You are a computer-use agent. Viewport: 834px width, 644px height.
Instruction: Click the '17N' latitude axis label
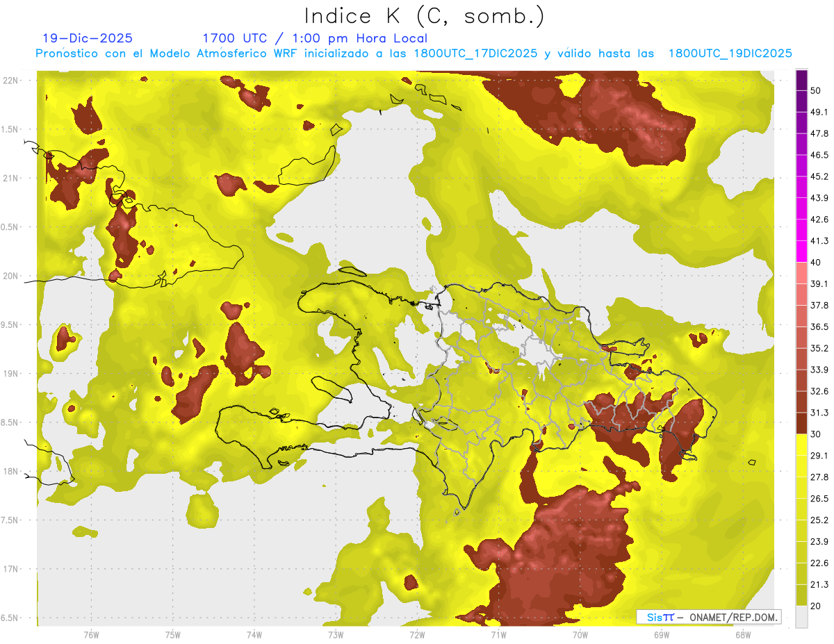12,569
